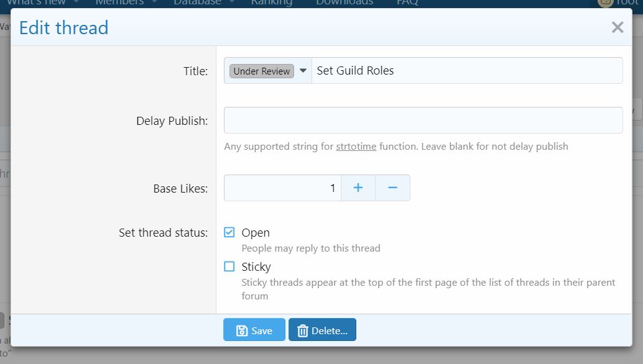643x364 pixels.
Task: Open the FAQ nav item
Action: pyautogui.click(x=407, y=2)
